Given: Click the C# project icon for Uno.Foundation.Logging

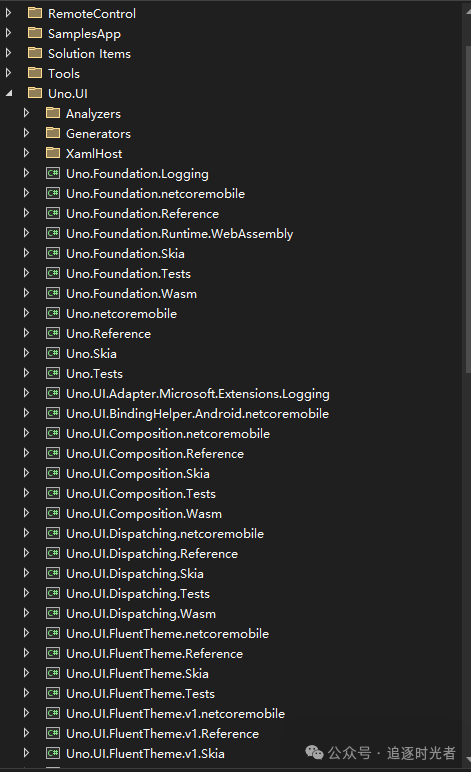Looking at the screenshot, I should (x=53, y=173).
